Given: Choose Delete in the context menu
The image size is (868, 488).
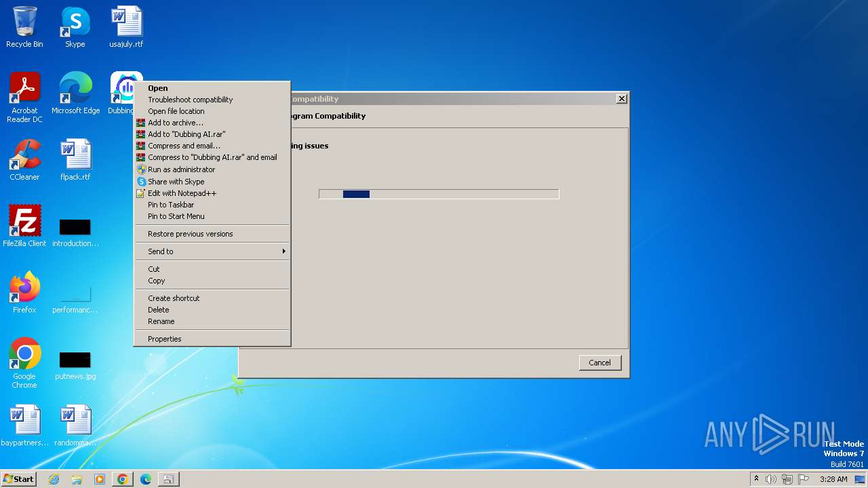Looking at the screenshot, I should (212, 310).
